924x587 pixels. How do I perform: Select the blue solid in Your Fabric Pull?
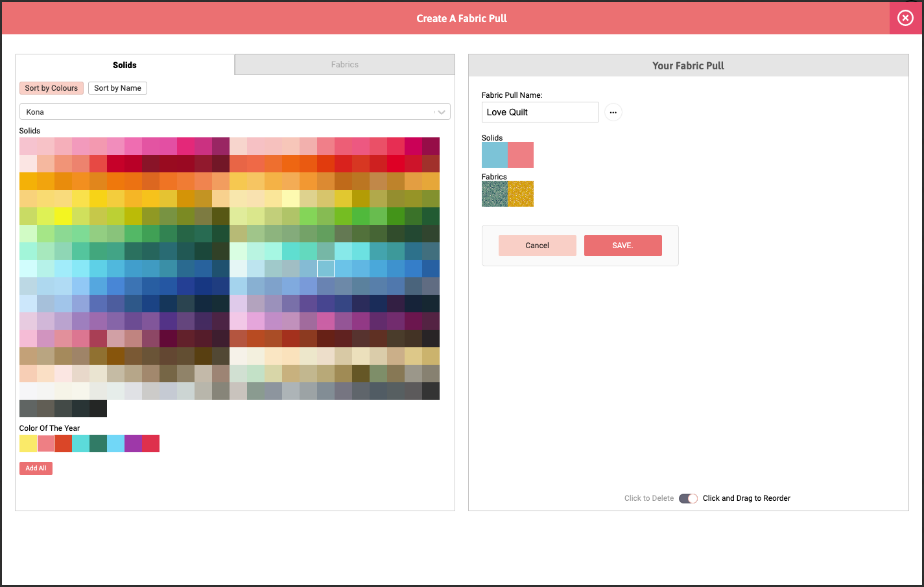tap(495, 155)
